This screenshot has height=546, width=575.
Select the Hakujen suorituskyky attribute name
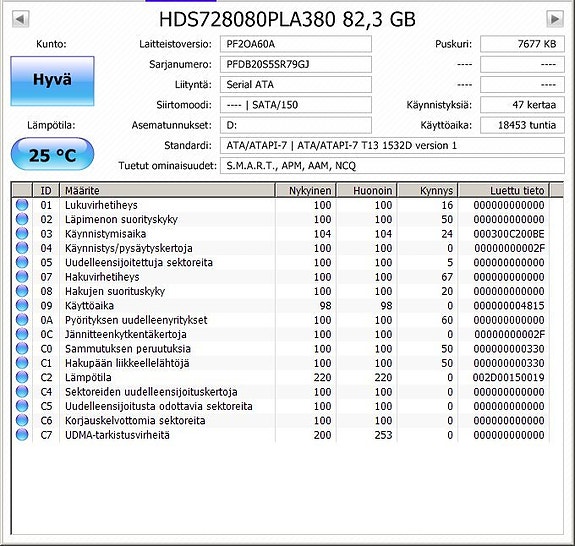(115, 291)
